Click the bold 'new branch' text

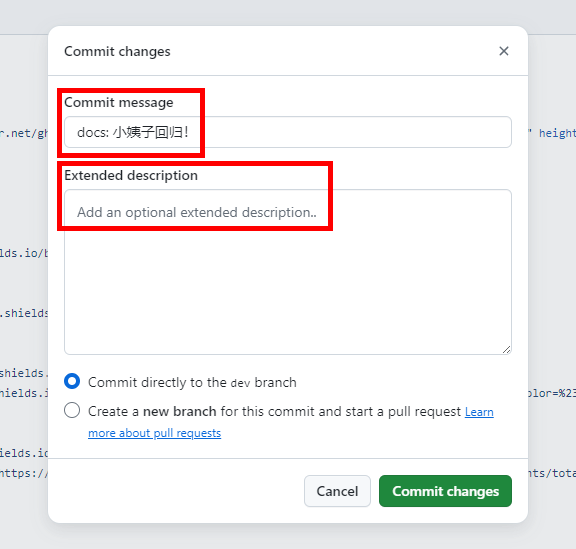pyautogui.click(x=180, y=412)
